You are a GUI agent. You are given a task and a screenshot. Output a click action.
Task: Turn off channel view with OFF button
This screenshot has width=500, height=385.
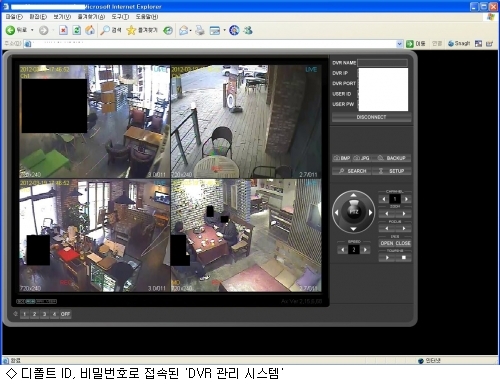tap(65, 314)
